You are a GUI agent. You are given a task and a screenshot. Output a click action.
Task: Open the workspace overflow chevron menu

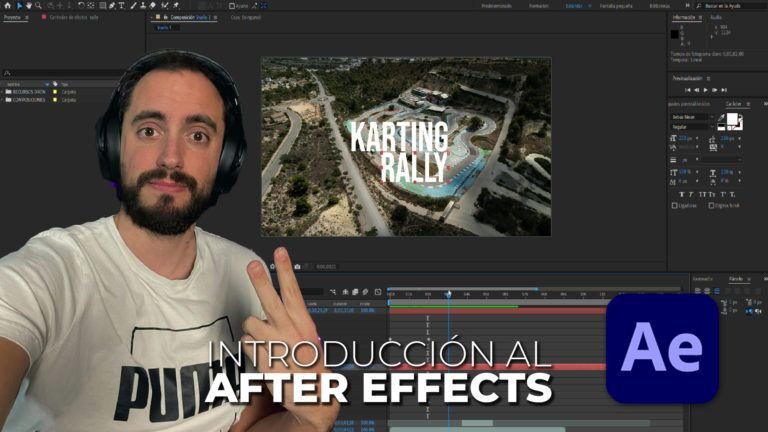pos(687,6)
